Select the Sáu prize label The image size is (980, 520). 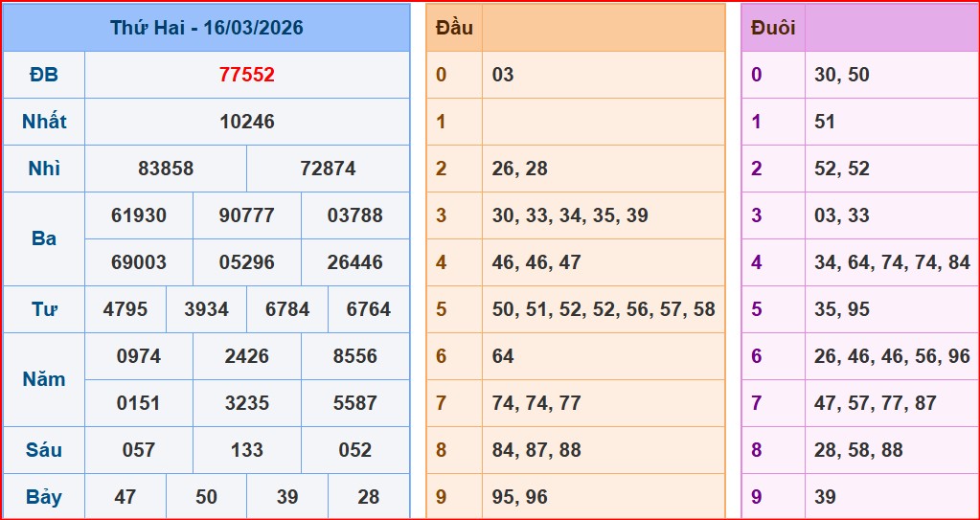click(x=44, y=449)
